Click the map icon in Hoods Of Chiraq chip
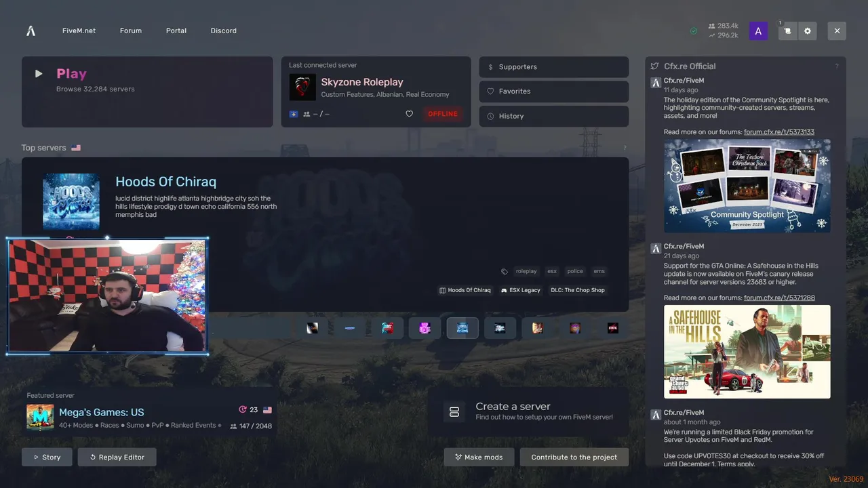Viewport: 868px width, 488px height. tap(443, 290)
